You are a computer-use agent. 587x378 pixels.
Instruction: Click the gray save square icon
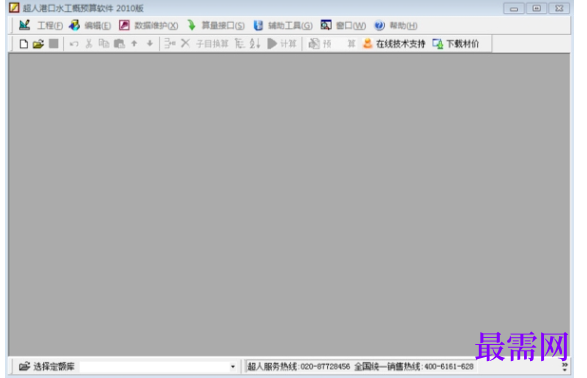pyautogui.click(x=54, y=43)
